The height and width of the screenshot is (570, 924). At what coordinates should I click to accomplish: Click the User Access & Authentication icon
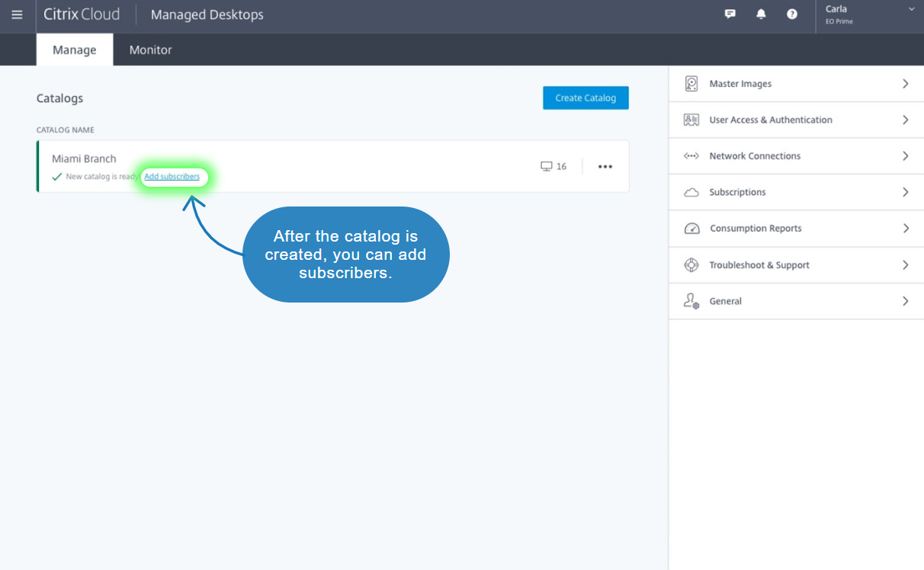click(x=691, y=120)
